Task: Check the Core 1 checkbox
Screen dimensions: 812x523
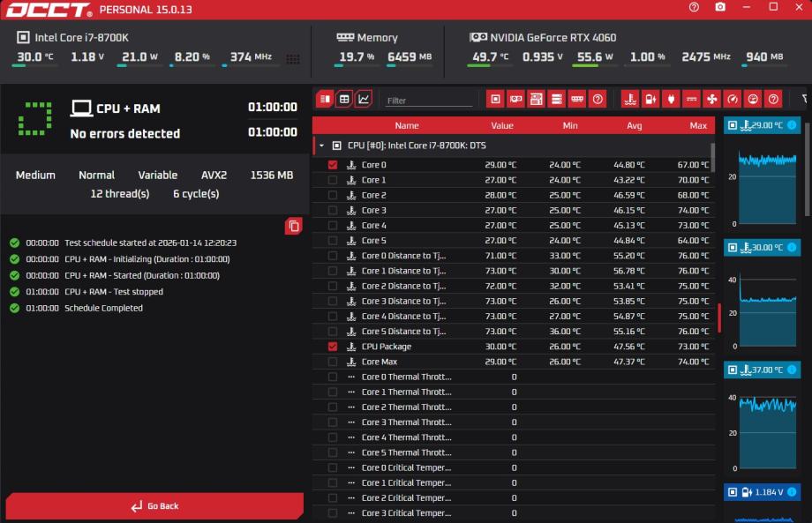Action: pyautogui.click(x=333, y=180)
